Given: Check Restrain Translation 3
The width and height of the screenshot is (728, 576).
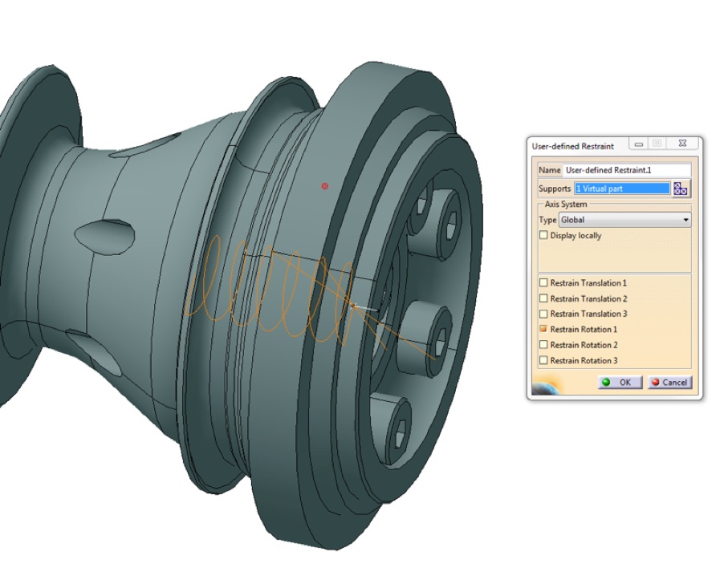Looking at the screenshot, I should pos(543,314).
